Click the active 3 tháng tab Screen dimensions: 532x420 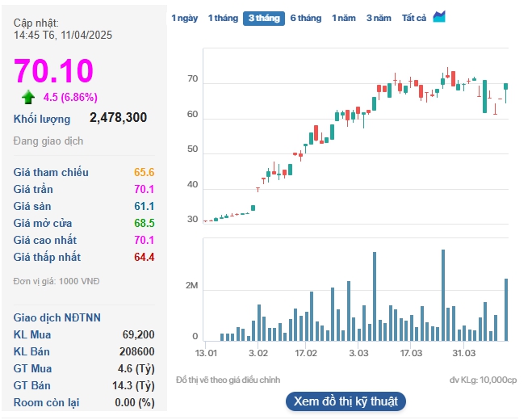click(x=264, y=19)
